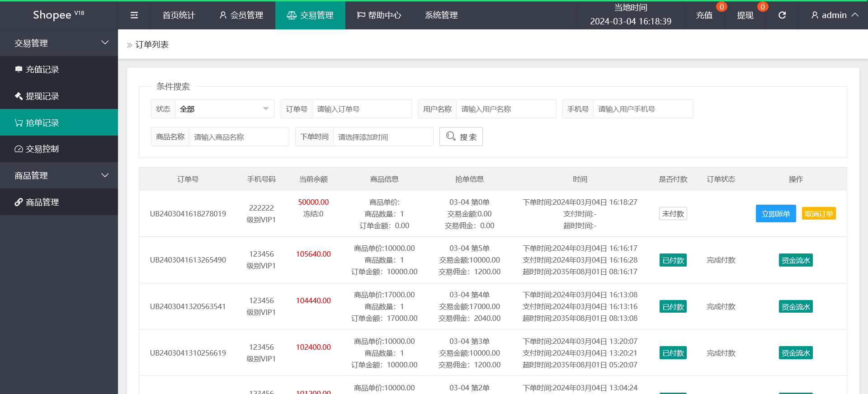Open the 状态 status dropdown
The image size is (868, 394).
click(x=224, y=109)
